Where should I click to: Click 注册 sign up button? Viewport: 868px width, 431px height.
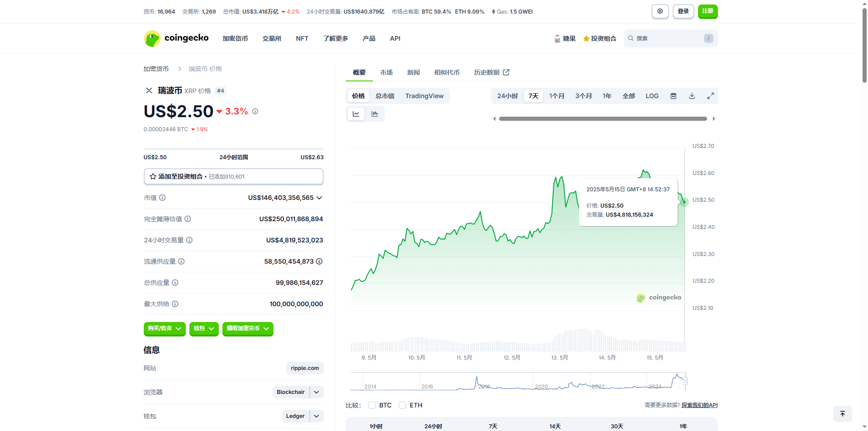(x=708, y=11)
